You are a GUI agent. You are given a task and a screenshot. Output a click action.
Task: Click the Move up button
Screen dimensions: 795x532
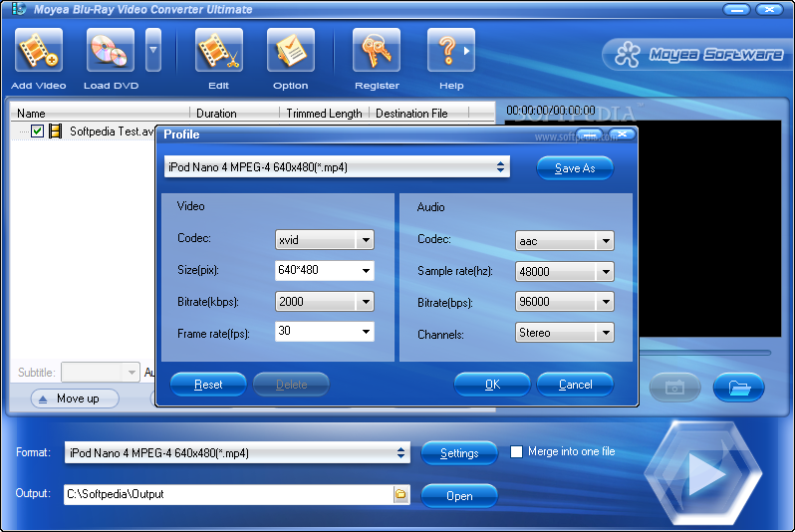tap(75, 399)
